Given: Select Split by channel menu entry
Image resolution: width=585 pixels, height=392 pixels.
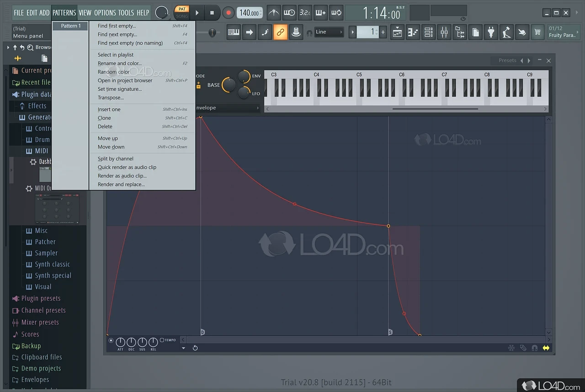Looking at the screenshot, I should 142,159.
